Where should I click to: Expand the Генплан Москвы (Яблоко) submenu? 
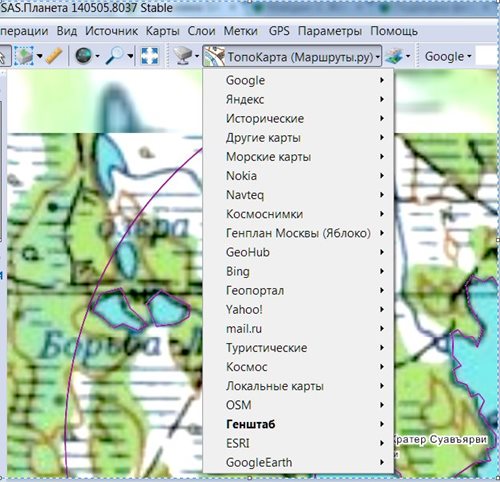click(298, 233)
